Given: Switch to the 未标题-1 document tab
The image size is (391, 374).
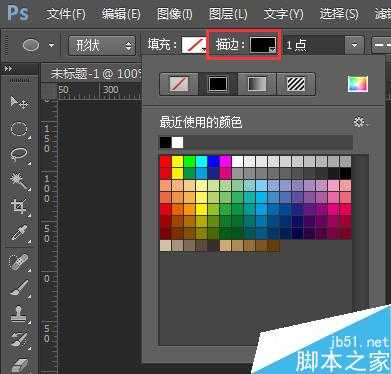Looking at the screenshot, I should click(x=95, y=73).
